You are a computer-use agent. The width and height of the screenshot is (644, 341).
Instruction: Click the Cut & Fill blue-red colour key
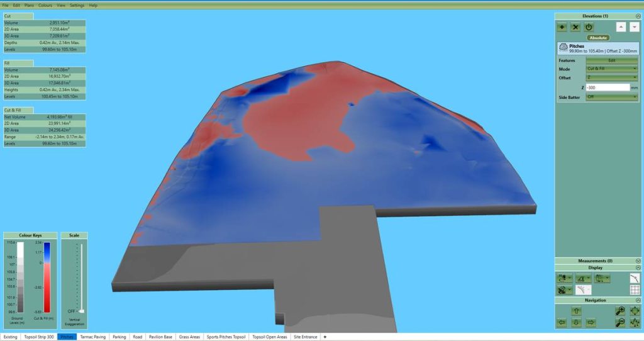tap(47, 277)
